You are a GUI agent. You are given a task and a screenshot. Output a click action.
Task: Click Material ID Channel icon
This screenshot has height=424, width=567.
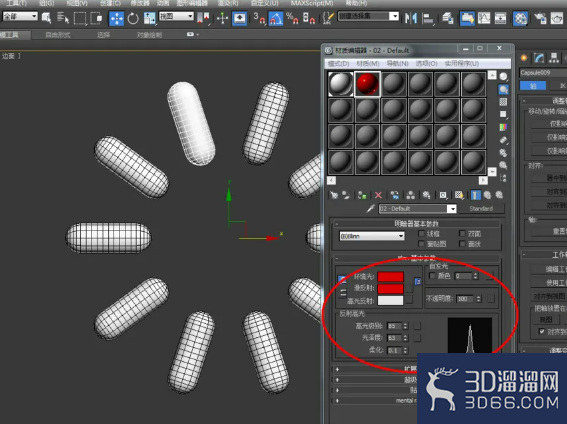click(x=443, y=195)
